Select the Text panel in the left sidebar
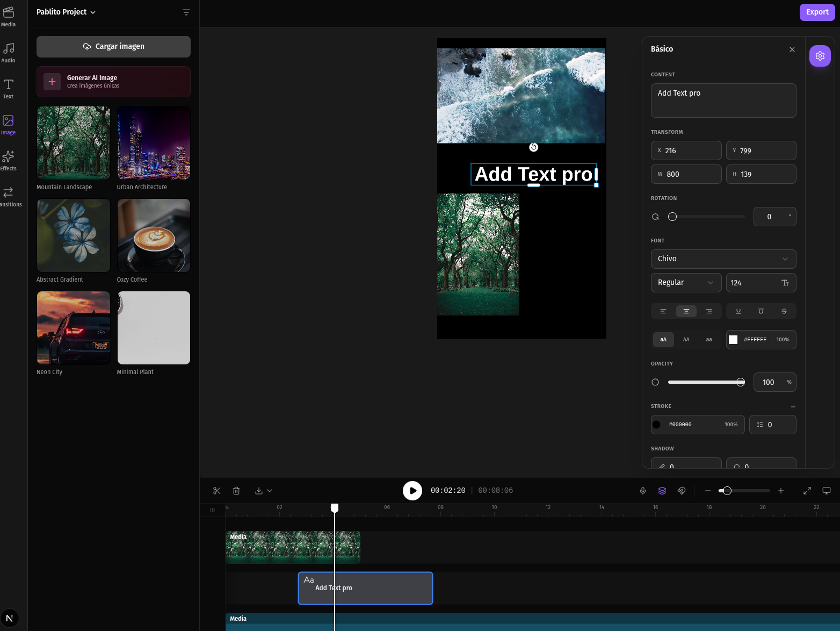This screenshot has width=840, height=631. [8, 89]
